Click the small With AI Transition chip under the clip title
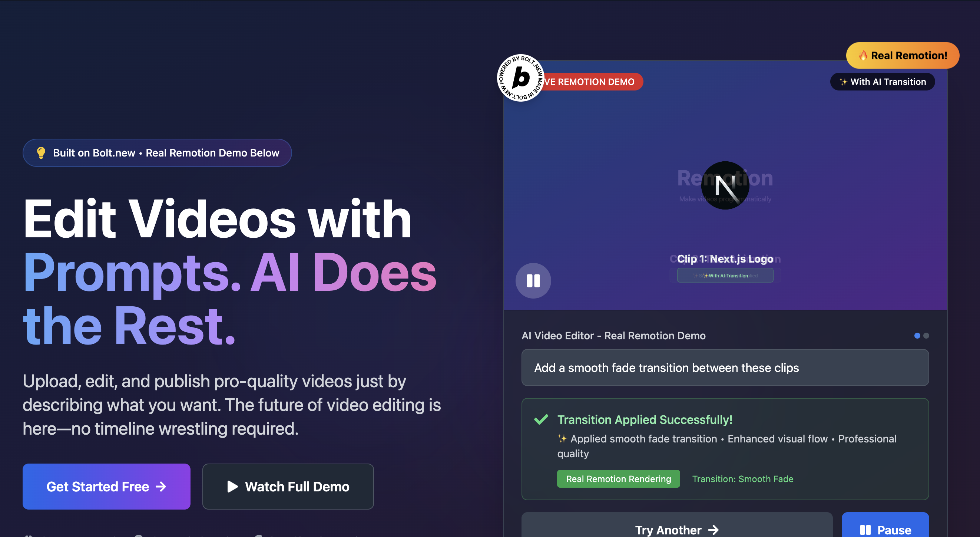The image size is (980, 537). [725, 276]
